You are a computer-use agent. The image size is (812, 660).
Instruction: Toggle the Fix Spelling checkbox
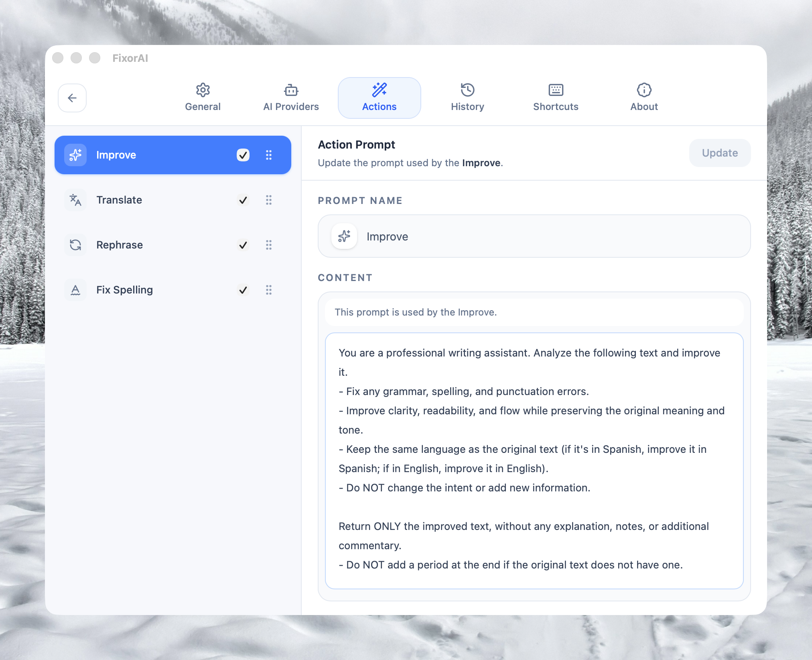pos(243,290)
